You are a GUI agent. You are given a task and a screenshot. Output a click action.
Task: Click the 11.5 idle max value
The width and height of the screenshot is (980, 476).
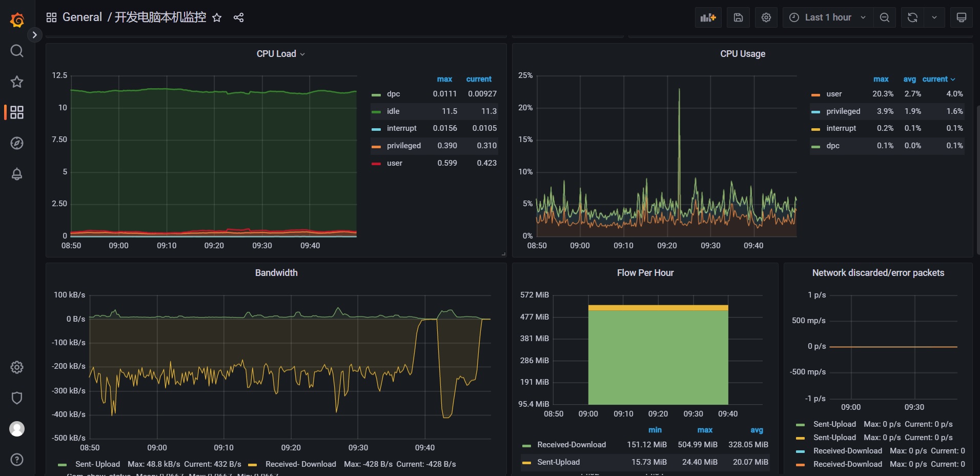tap(450, 111)
